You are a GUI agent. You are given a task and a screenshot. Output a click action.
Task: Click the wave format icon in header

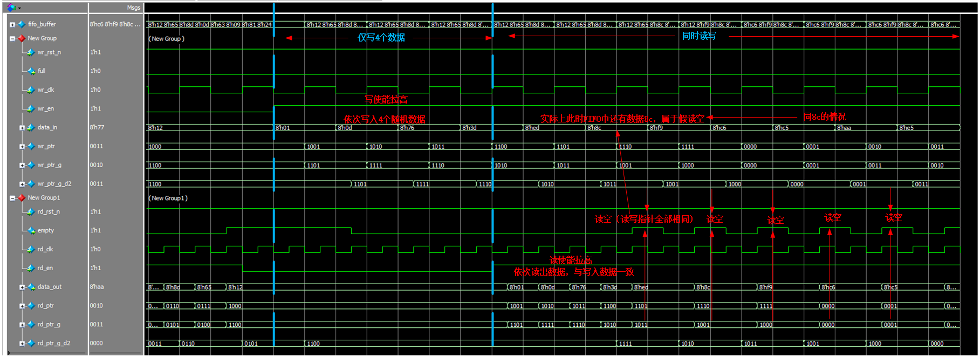(11, 8)
